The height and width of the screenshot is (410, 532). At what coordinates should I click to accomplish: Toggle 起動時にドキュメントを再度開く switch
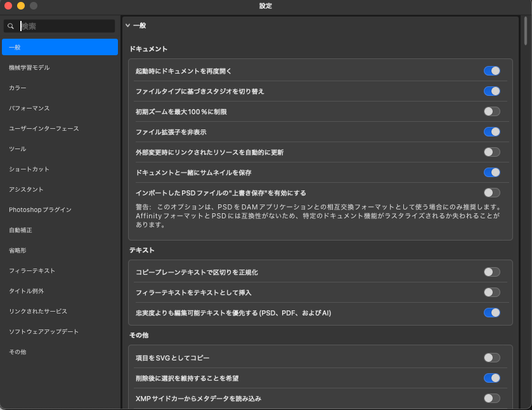[x=491, y=70]
